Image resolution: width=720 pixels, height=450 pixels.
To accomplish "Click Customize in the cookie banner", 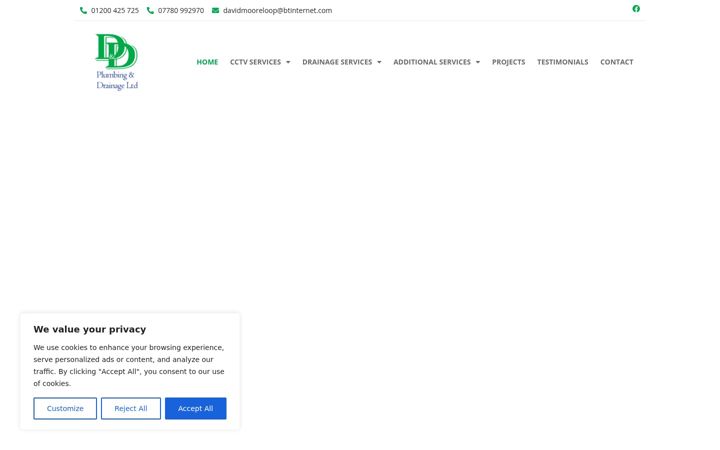I will tap(65, 408).
